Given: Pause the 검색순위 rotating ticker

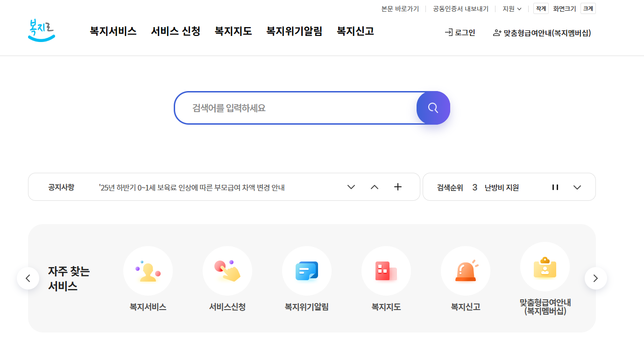Looking at the screenshot, I should pyautogui.click(x=555, y=187).
